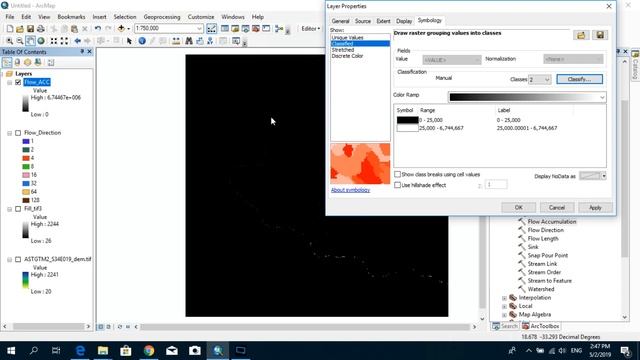
Task: Collapse the Fill_tif3 layer legend
Action: pyautogui.click(x=9, y=209)
